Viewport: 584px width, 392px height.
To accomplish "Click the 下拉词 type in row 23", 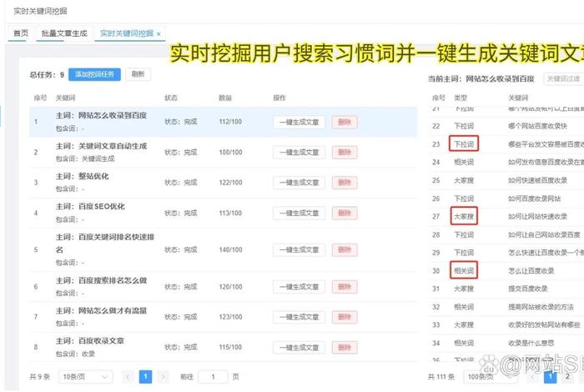I will coord(464,144).
